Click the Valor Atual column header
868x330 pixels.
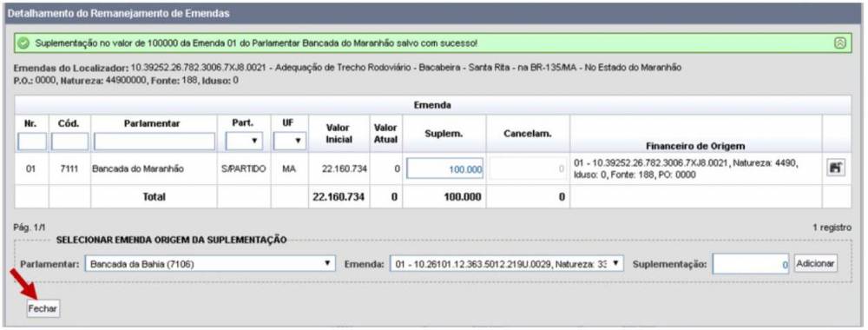click(386, 134)
